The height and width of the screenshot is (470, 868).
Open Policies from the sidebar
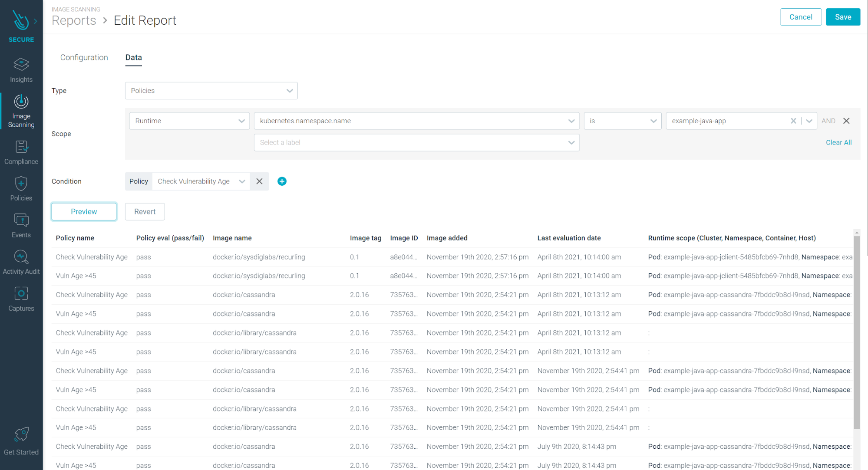(21, 189)
